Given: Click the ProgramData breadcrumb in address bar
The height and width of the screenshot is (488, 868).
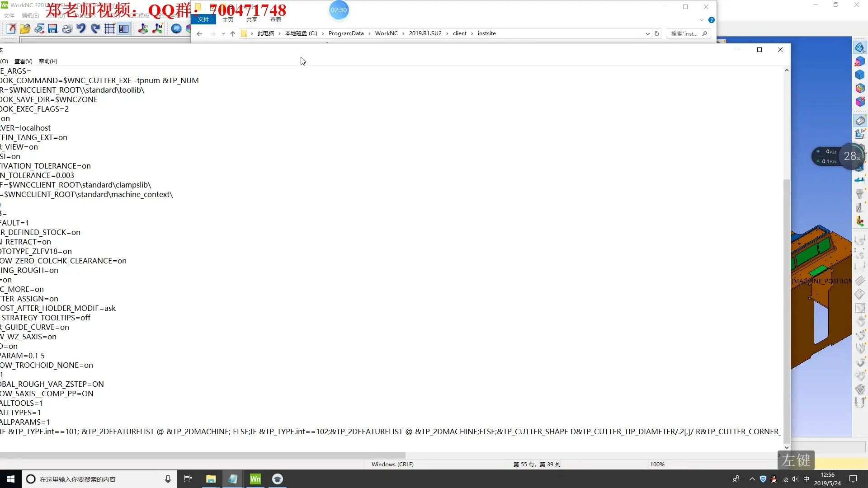Looking at the screenshot, I should coord(346,33).
